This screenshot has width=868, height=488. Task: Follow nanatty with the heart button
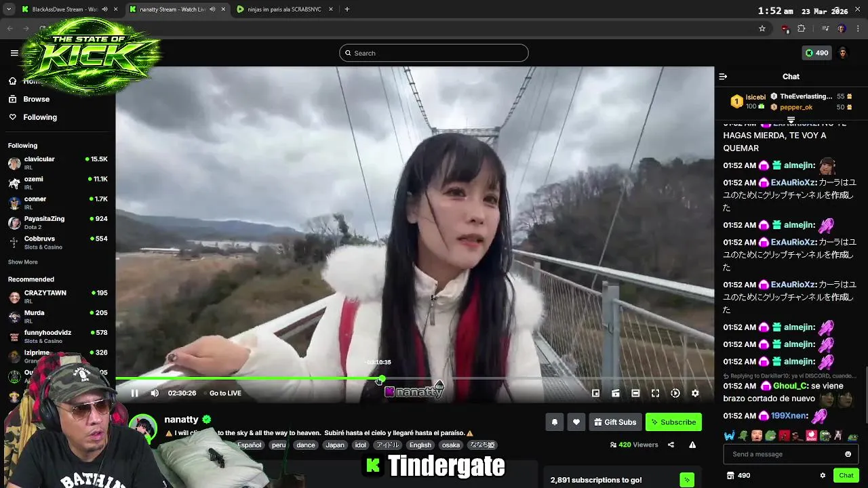click(576, 422)
